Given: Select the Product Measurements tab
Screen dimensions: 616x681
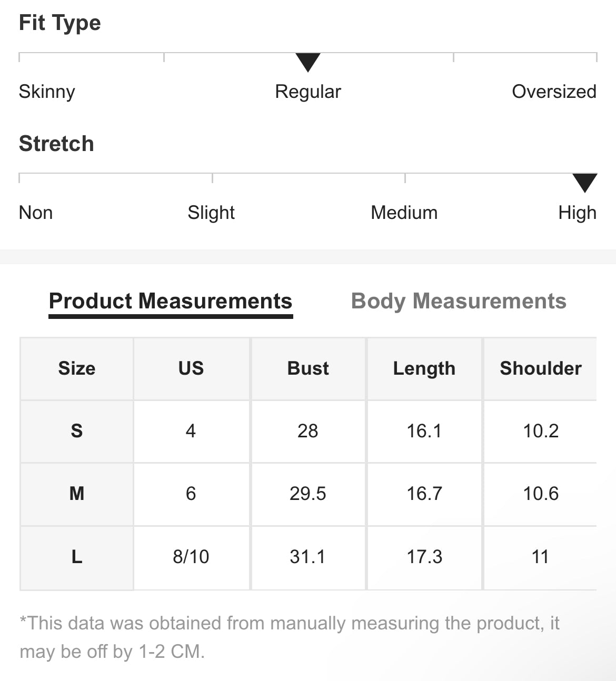Looking at the screenshot, I should [x=171, y=301].
